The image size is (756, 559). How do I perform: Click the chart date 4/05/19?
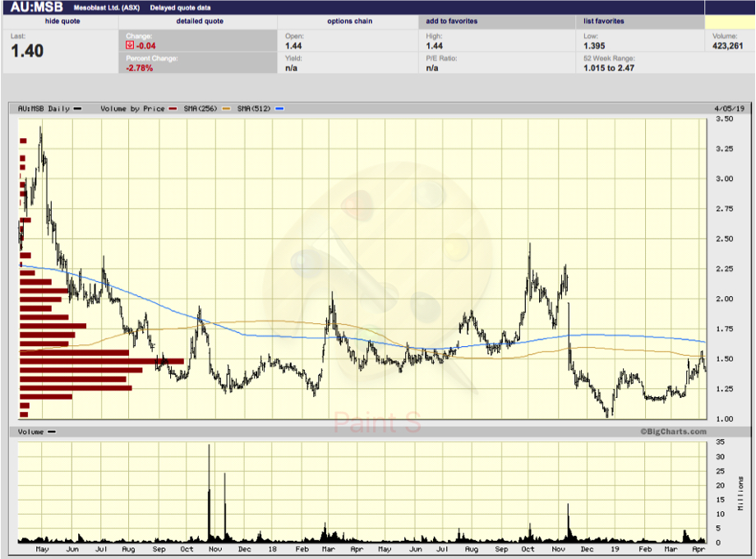point(729,109)
